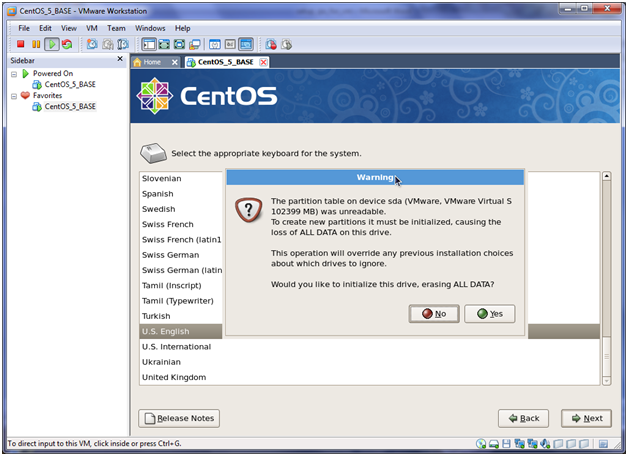This screenshot has height=456, width=628.
Task: Select CentOS_5_BASE under Favorites
Action: (70, 106)
